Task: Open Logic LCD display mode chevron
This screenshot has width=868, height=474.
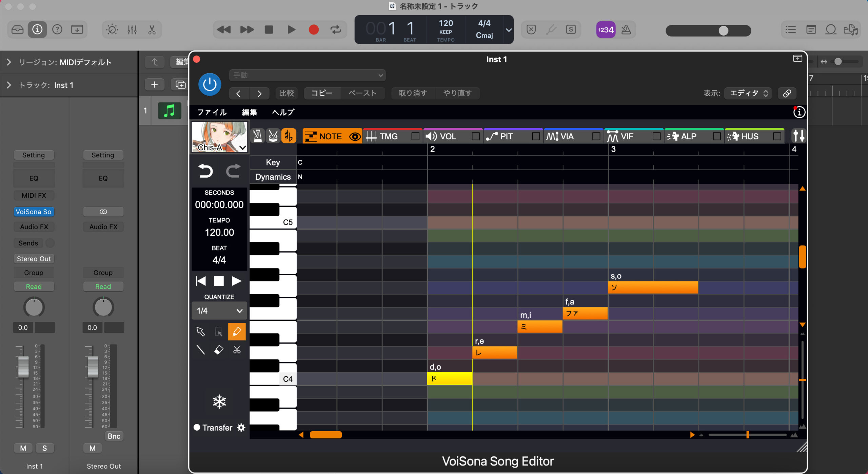Action: point(509,30)
